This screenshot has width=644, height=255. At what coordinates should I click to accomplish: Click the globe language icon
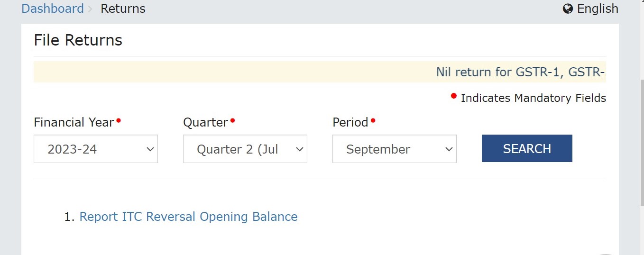click(x=568, y=9)
